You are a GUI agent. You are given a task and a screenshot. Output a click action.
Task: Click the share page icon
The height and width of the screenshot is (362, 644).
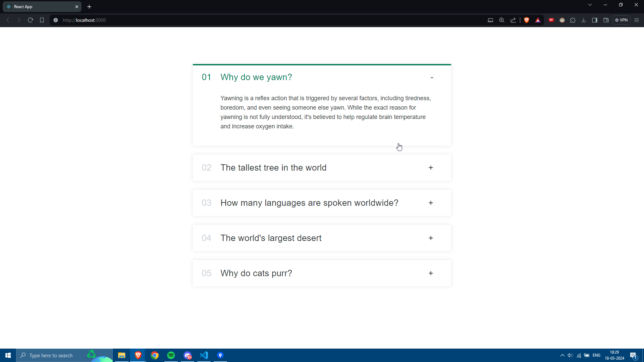pos(513,20)
